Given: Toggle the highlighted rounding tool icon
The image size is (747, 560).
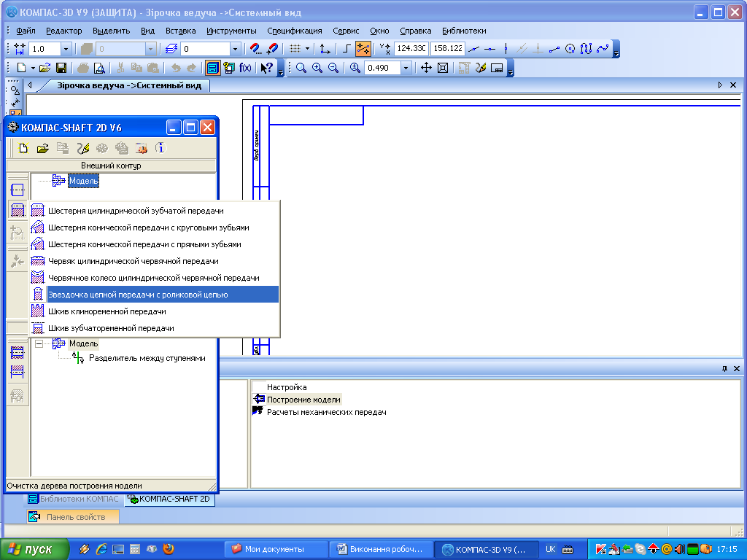Looking at the screenshot, I should click(363, 49).
